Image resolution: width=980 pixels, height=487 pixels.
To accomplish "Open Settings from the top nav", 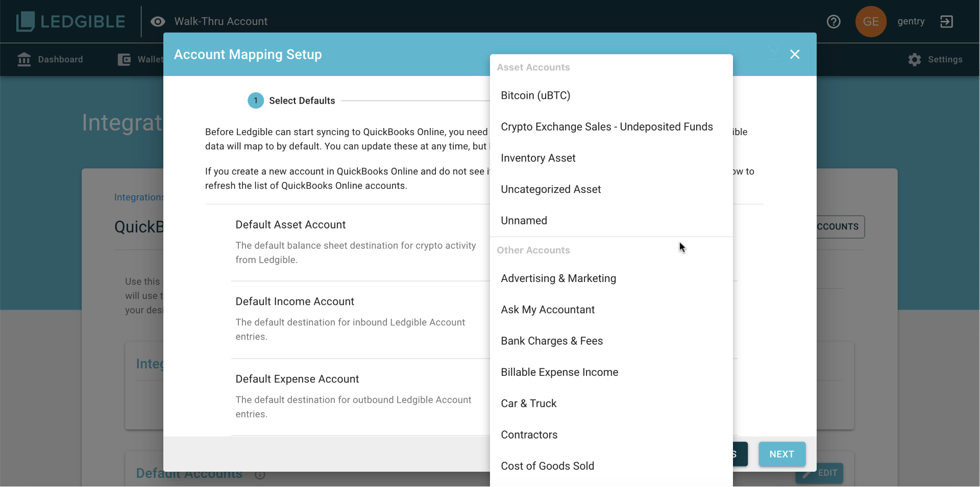I will point(935,60).
